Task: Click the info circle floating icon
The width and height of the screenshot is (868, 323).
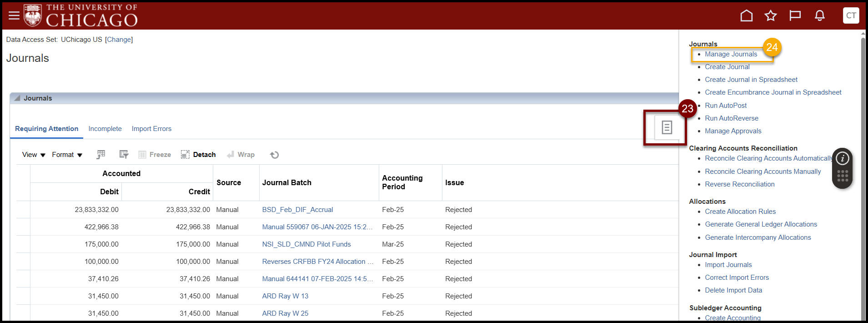Action: pyautogui.click(x=842, y=158)
